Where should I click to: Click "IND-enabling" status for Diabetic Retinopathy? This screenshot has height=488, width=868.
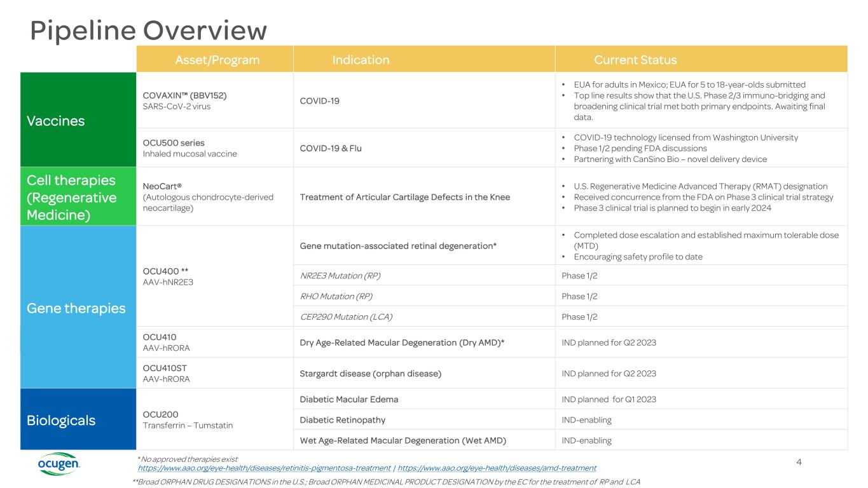(x=587, y=420)
